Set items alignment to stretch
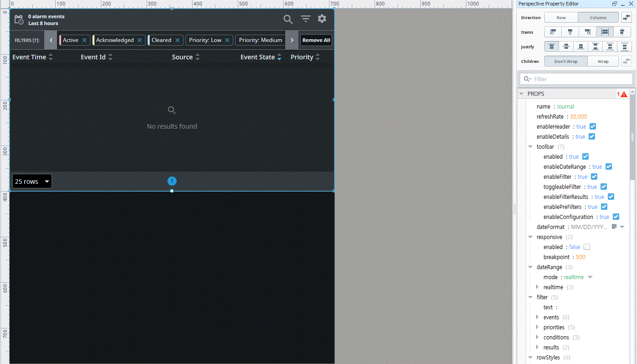The image size is (637, 364). click(x=605, y=32)
